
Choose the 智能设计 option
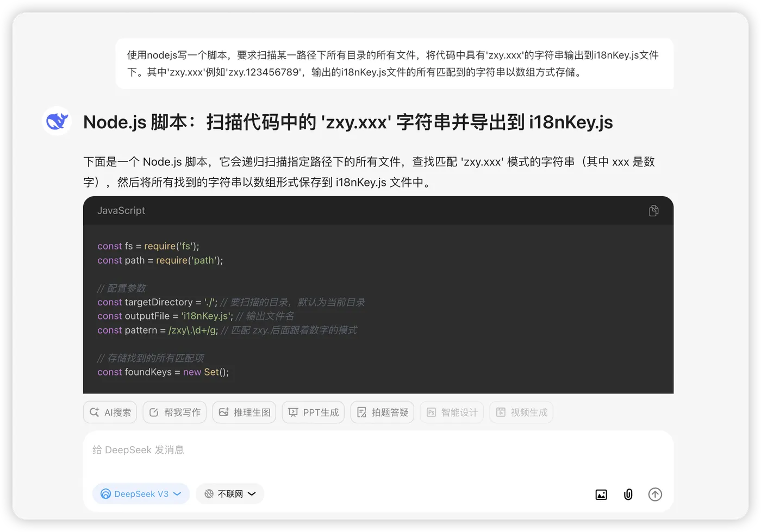452,412
